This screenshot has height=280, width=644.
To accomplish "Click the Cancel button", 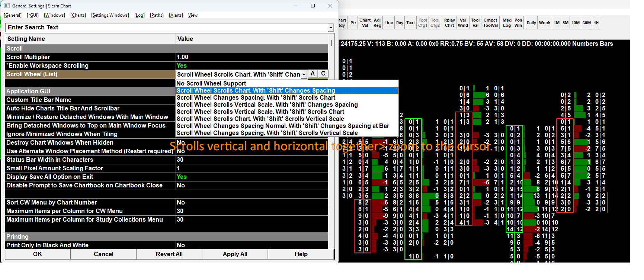I will [x=103, y=254].
